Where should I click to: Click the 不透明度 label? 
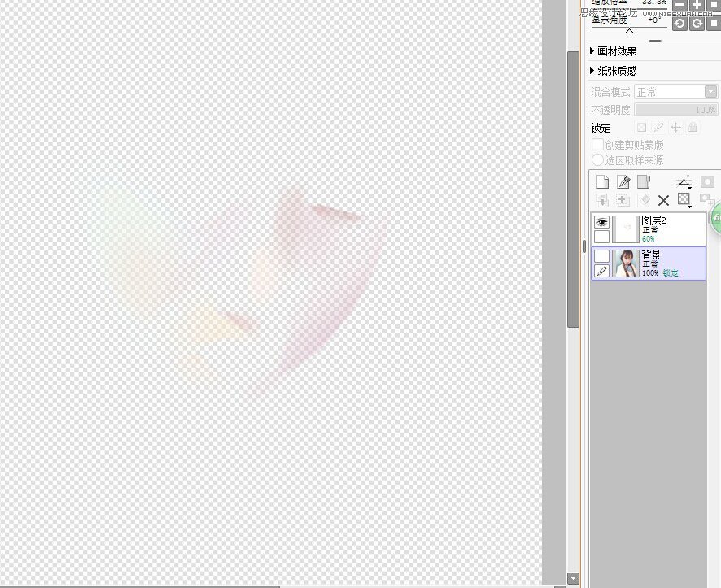[x=610, y=110]
